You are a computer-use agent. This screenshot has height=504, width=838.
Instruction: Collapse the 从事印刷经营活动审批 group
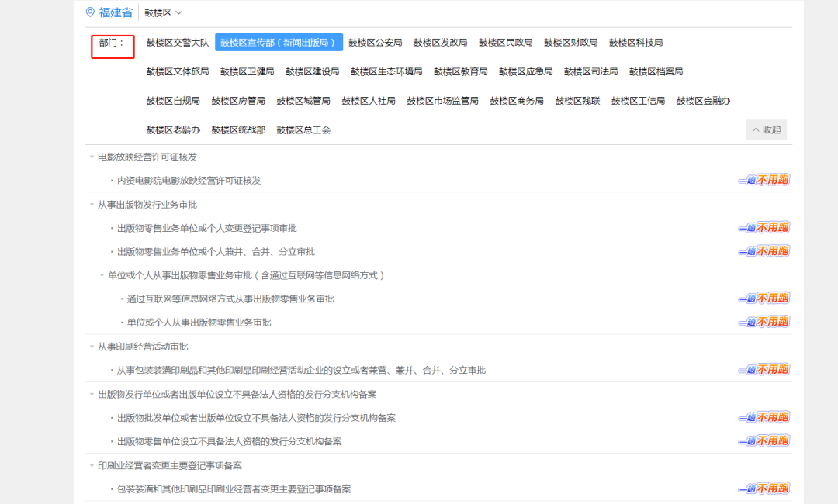click(92, 347)
